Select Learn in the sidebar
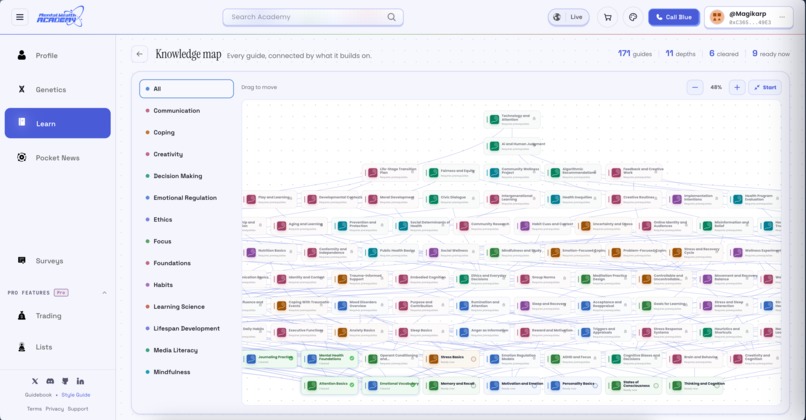Screen dimensions: 806x420 (58, 123)
